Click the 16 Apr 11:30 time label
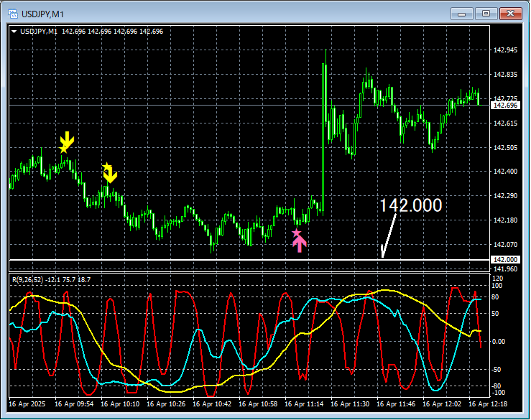 coord(350,404)
